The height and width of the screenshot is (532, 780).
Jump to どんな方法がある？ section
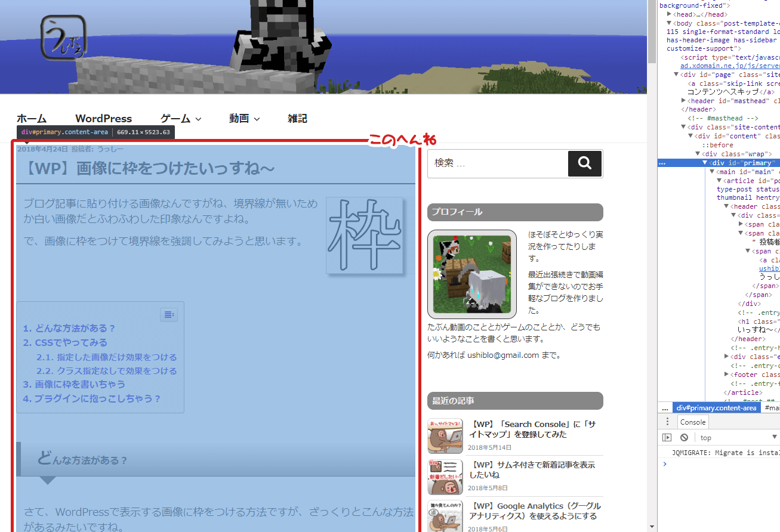pyautogui.click(x=69, y=328)
